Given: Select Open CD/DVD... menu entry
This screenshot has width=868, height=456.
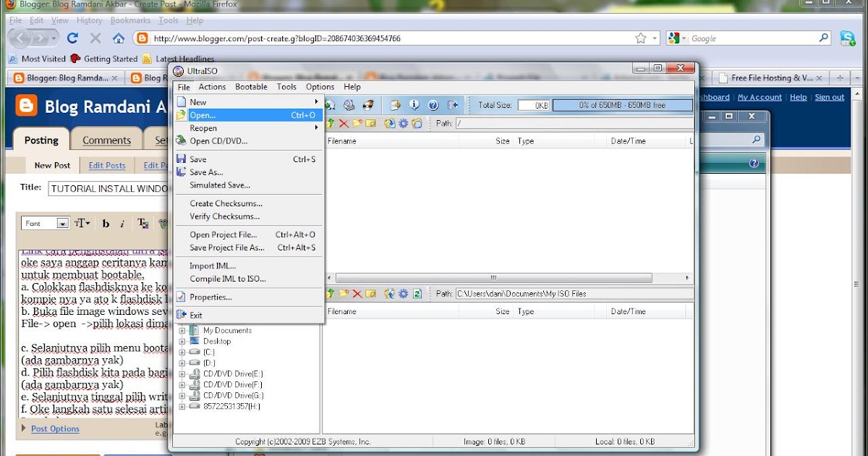Looking at the screenshot, I should tap(248, 141).
